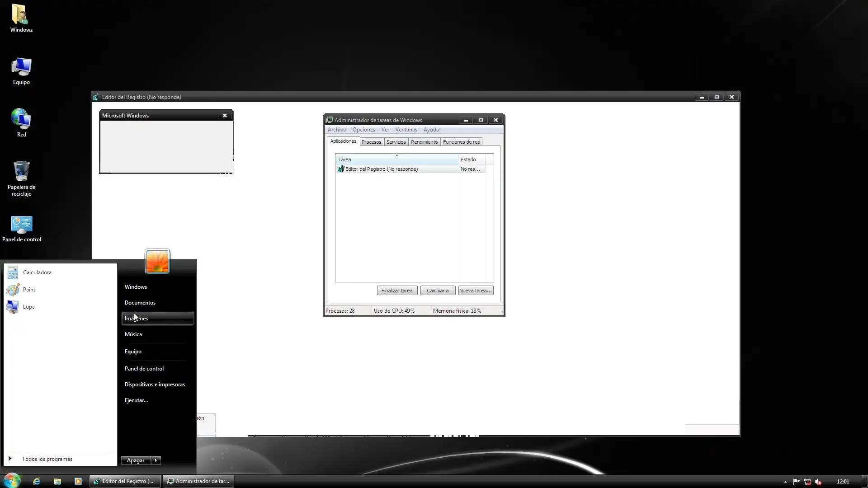Click the Windows Start orb

(12, 480)
